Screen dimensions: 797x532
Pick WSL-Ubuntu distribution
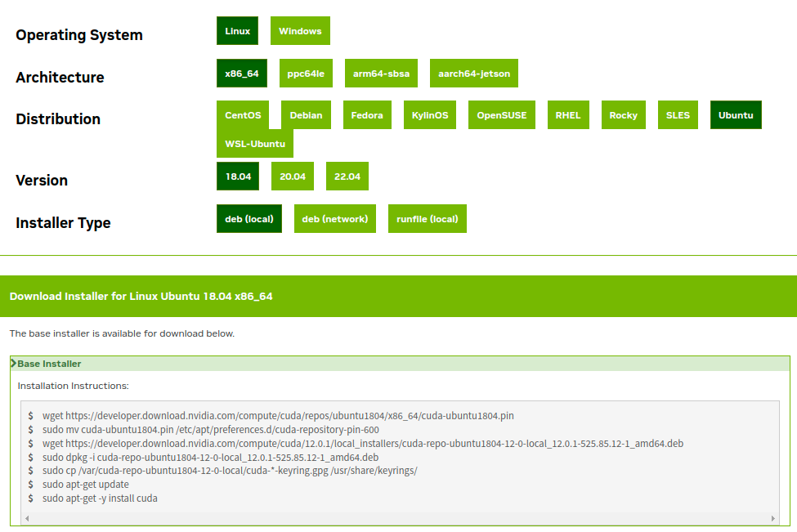[255, 144]
